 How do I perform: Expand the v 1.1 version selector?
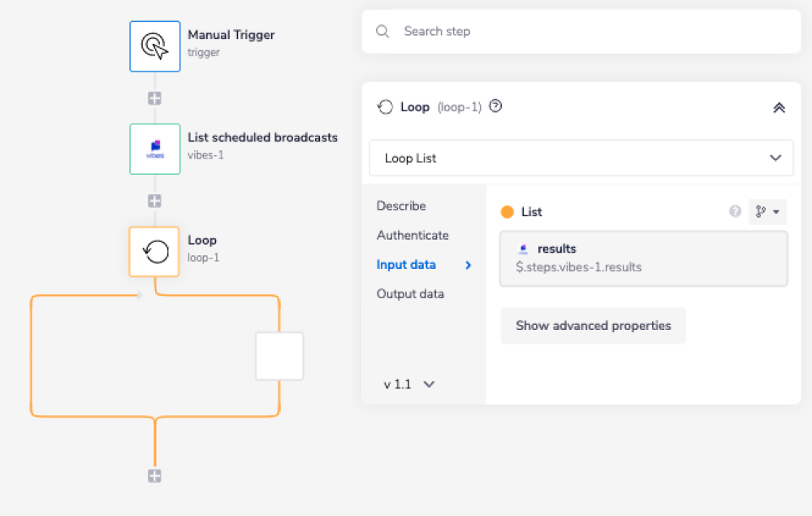click(x=410, y=384)
